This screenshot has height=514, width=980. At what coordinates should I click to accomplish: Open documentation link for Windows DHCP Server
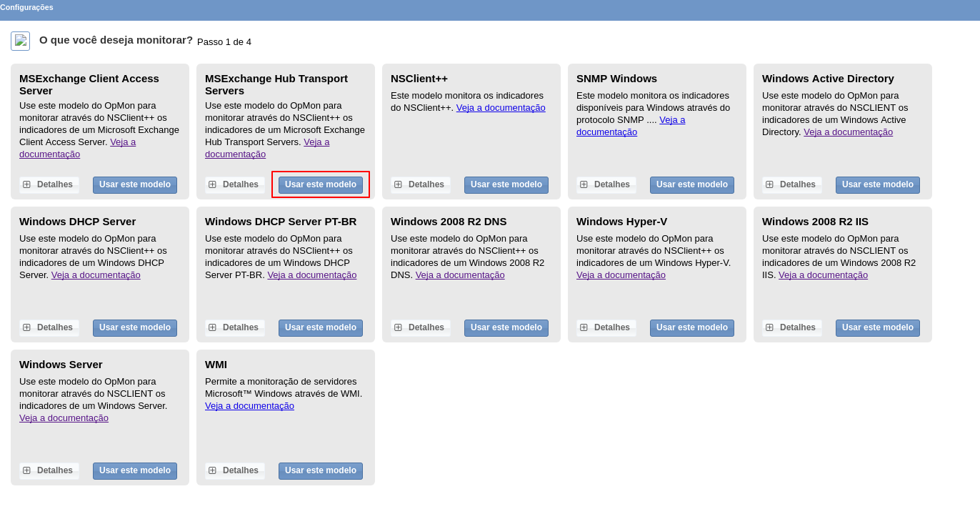(x=96, y=275)
